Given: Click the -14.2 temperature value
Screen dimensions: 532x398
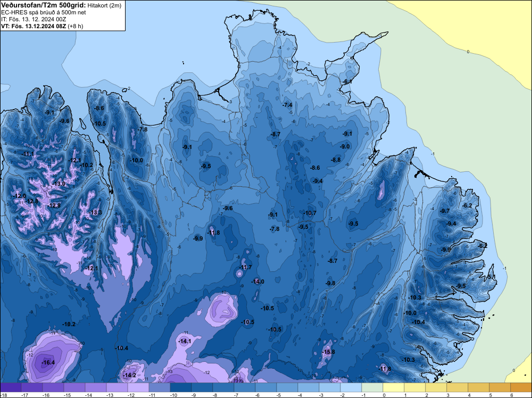Looking at the screenshot, I should 129,375.
